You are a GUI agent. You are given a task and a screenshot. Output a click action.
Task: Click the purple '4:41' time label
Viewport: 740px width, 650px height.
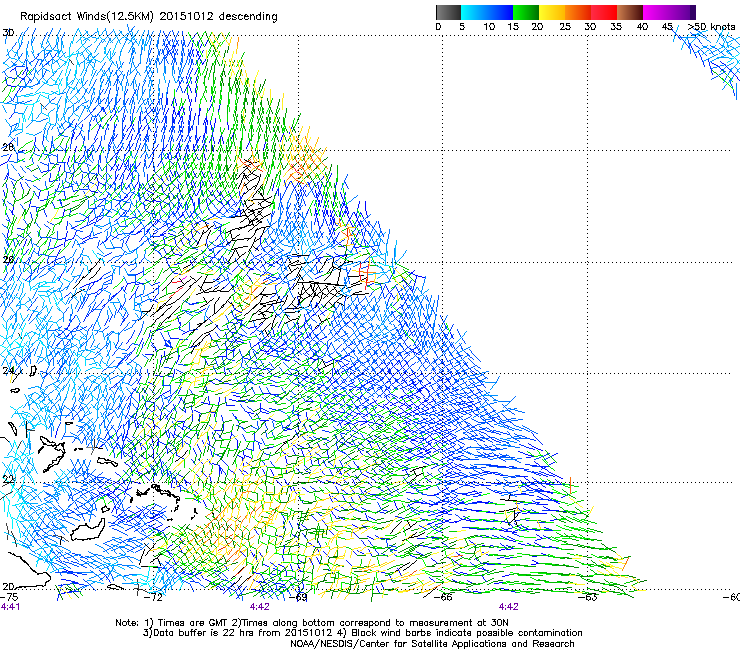pyautogui.click(x=10, y=607)
